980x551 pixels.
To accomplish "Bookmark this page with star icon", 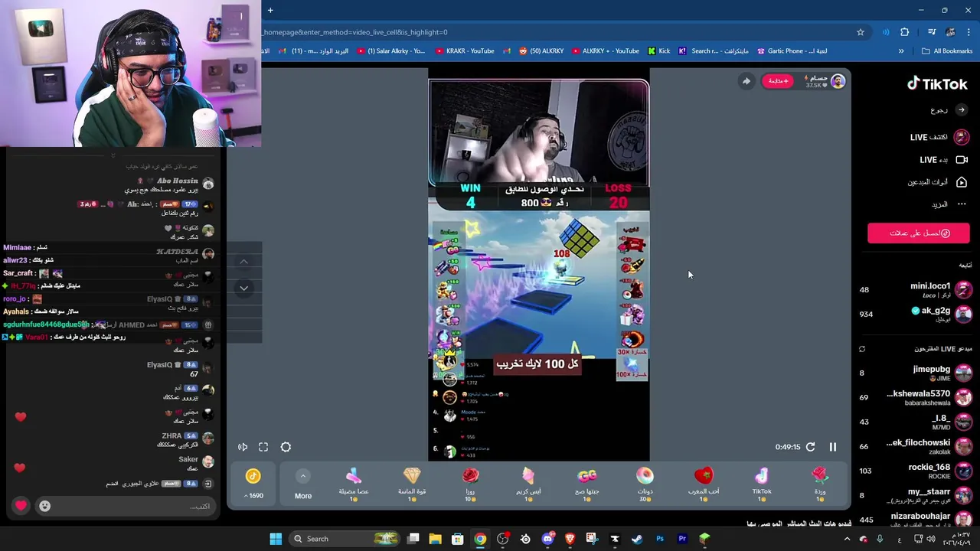I will click(x=861, y=32).
